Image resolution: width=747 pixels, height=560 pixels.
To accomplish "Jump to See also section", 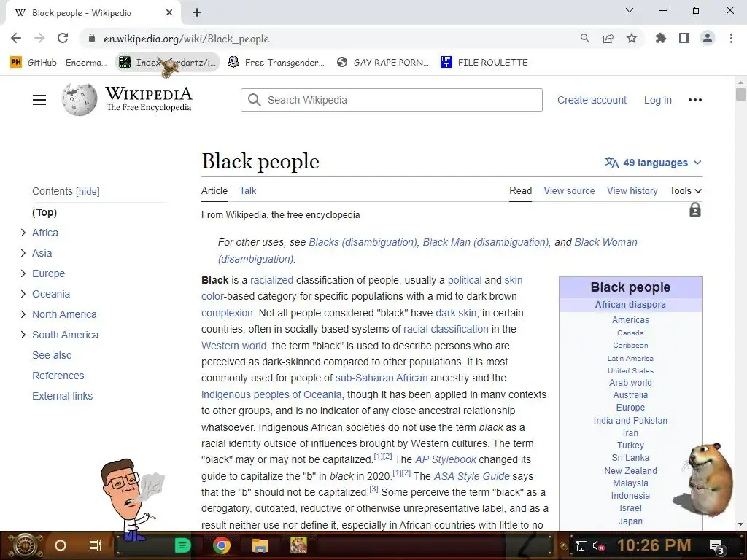I will pos(52,355).
